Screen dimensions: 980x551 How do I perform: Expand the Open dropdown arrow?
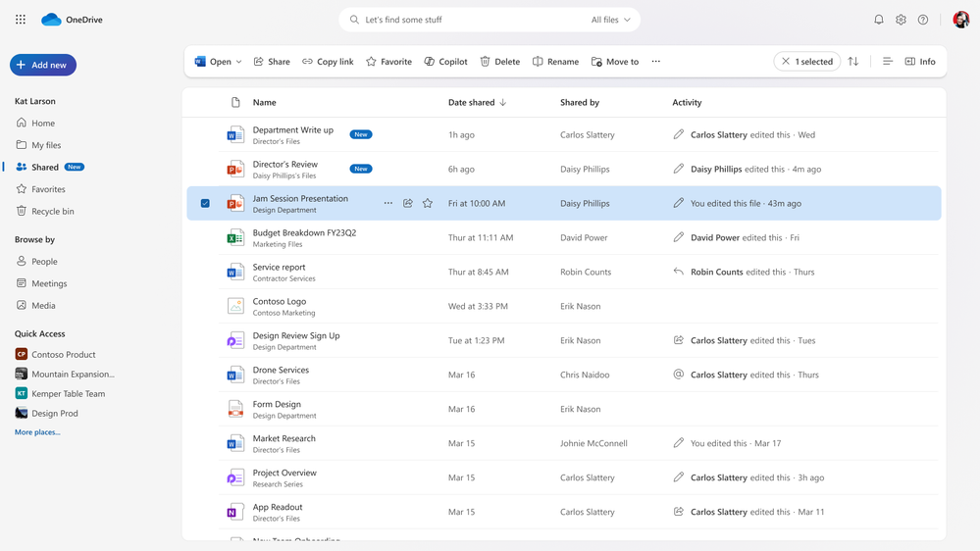click(x=238, y=62)
